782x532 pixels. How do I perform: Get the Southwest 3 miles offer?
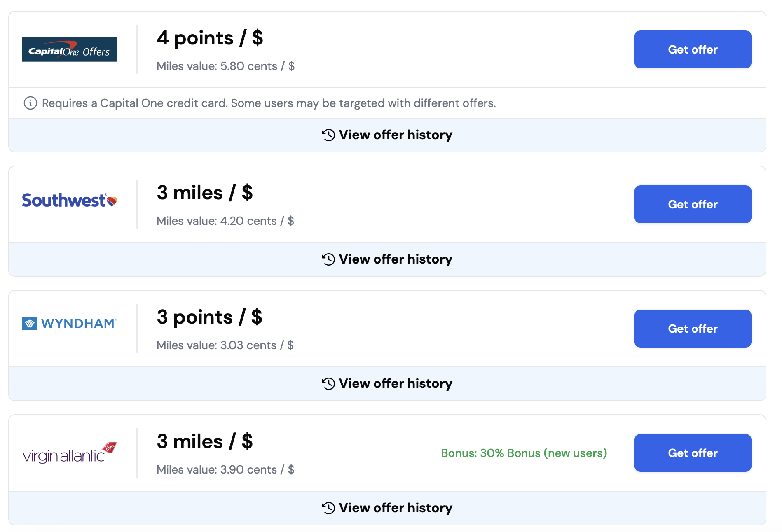(x=693, y=204)
